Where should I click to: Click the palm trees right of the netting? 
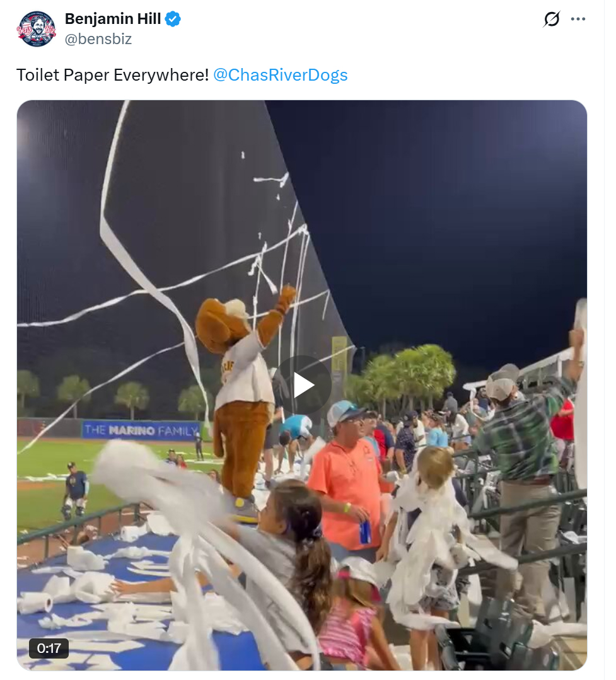coord(410,372)
